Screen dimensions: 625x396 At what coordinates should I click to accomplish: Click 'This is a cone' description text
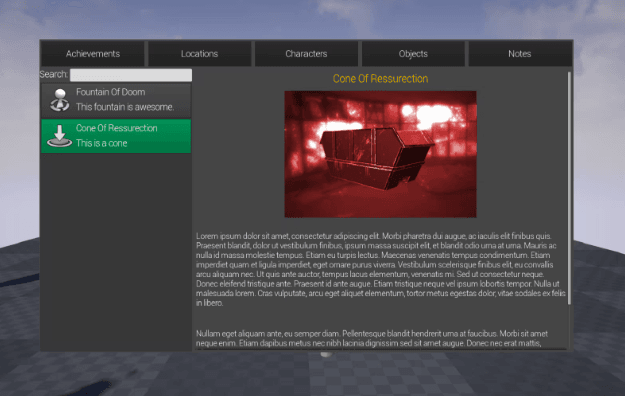102,143
